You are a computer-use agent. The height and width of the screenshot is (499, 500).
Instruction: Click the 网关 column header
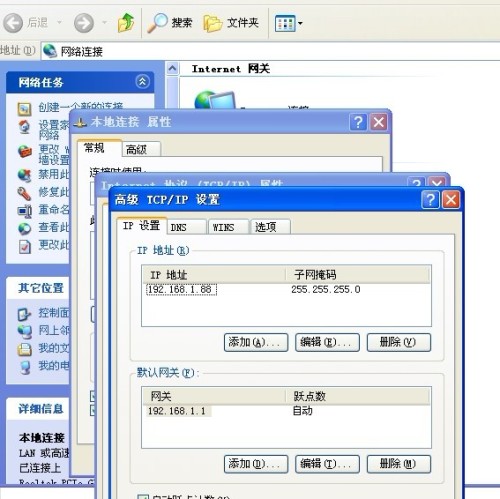(214, 396)
